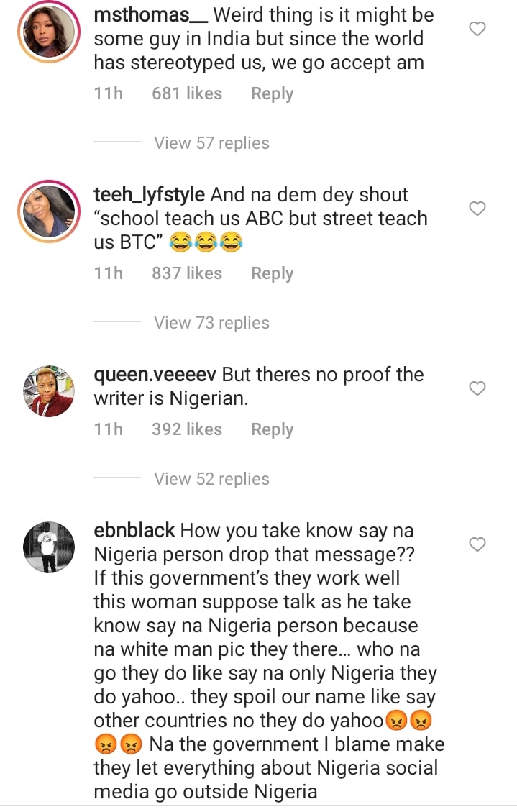Tap queen.veeeev's avatar
This screenshot has height=812, width=517.
(48, 391)
